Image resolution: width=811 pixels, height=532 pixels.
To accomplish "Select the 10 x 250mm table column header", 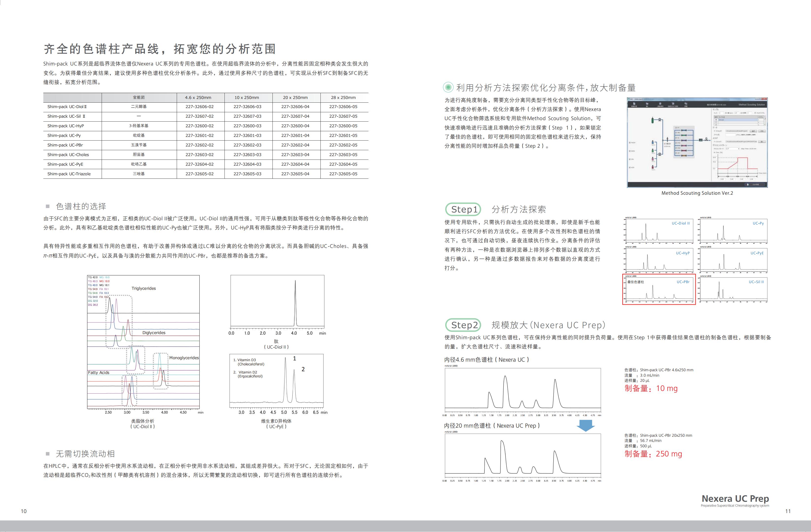I will pos(247,97).
